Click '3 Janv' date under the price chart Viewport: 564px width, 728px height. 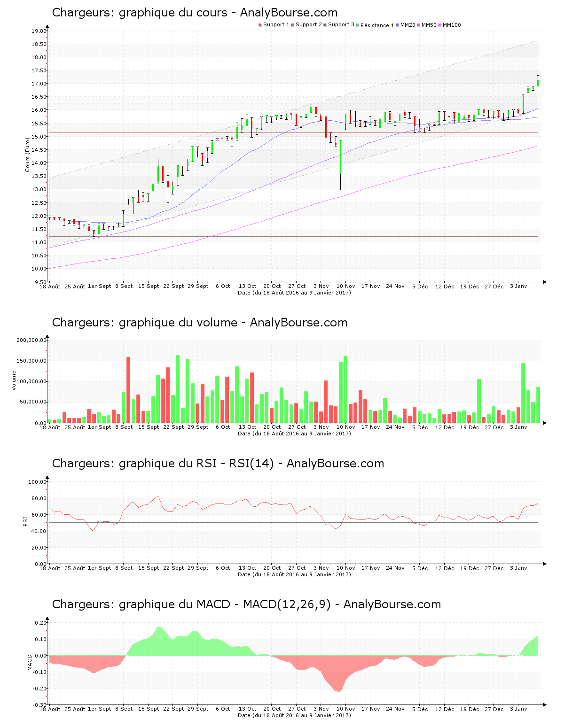coord(518,286)
